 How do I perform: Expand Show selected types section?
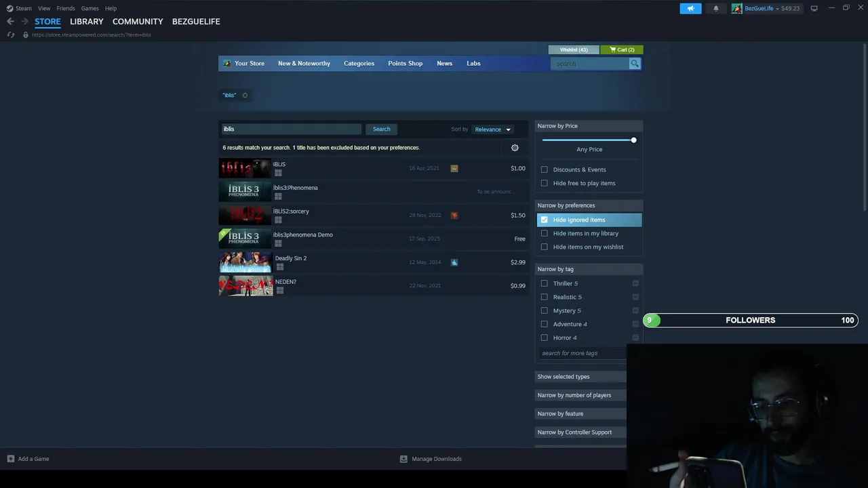pos(580,377)
